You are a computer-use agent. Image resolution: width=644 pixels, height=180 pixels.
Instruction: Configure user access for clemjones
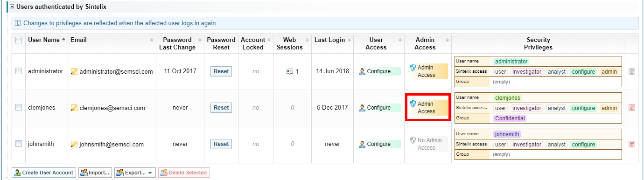tap(379, 108)
